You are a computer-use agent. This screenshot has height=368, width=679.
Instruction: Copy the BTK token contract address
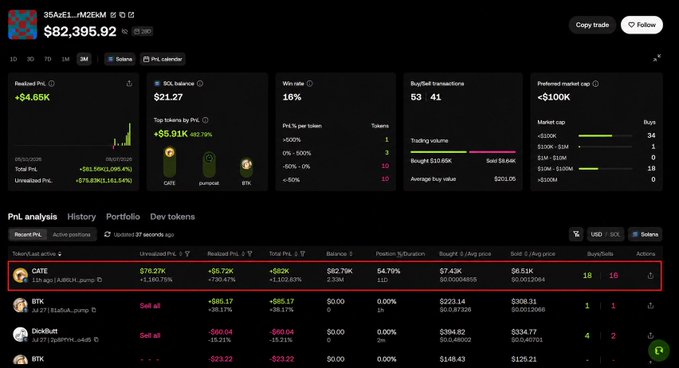click(x=94, y=310)
